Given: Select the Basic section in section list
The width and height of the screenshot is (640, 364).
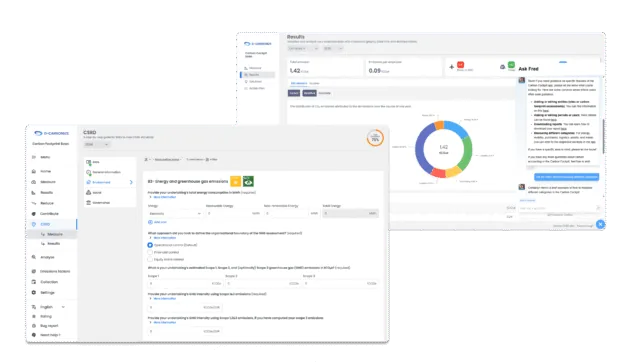Looking at the screenshot, I should [x=109, y=162].
